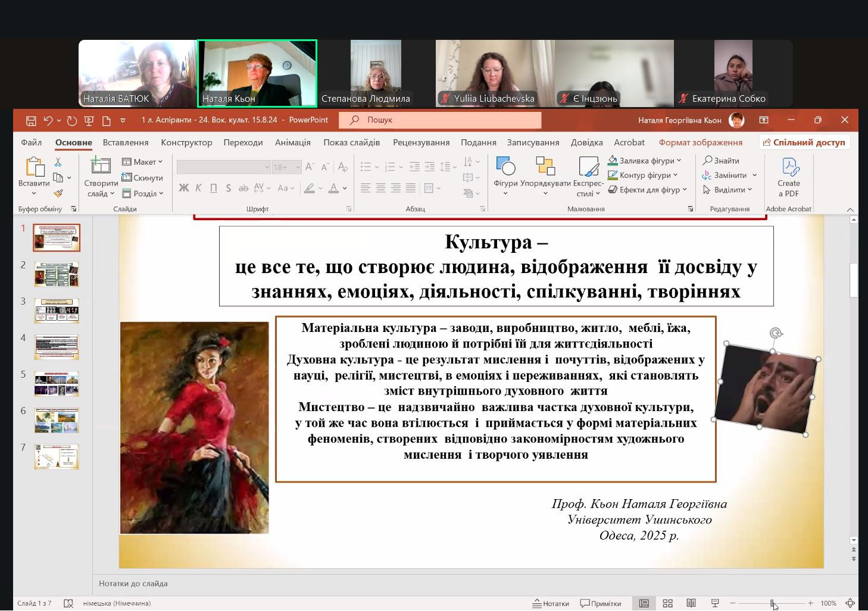
Task: Click the zoom slider in status bar
Action: point(772,603)
